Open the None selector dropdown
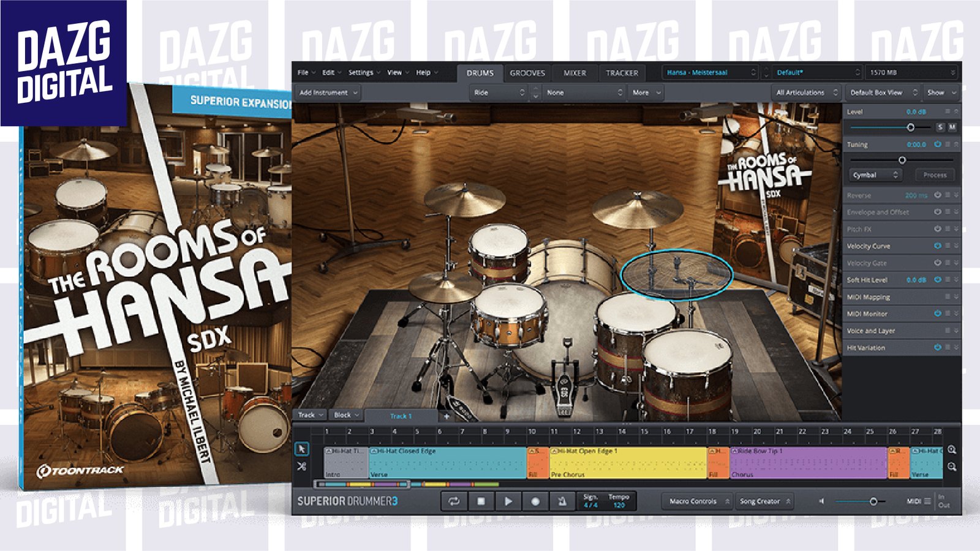Screen dimensions: 980x551 pyautogui.click(x=584, y=92)
